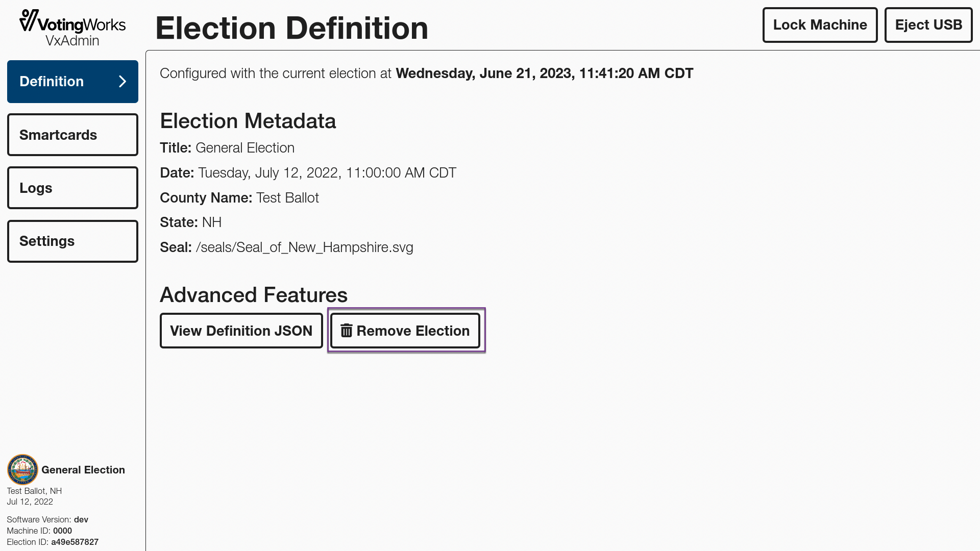Click the Advanced Features heading
This screenshot has width=980, height=551.
point(254,295)
